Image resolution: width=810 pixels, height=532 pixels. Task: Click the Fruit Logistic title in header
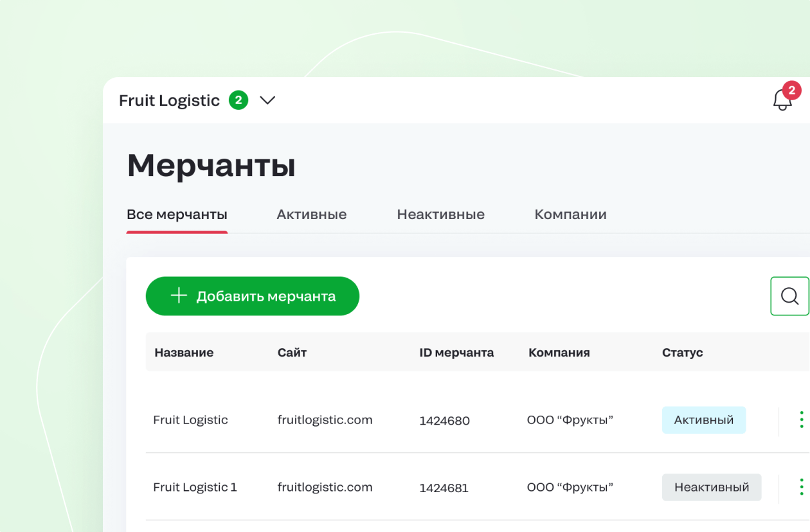tap(170, 101)
